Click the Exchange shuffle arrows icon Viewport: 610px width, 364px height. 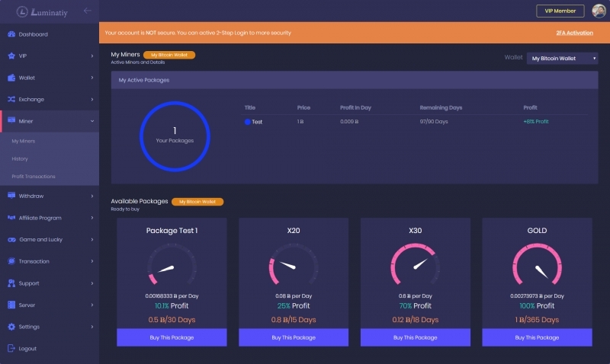[11, 99]
